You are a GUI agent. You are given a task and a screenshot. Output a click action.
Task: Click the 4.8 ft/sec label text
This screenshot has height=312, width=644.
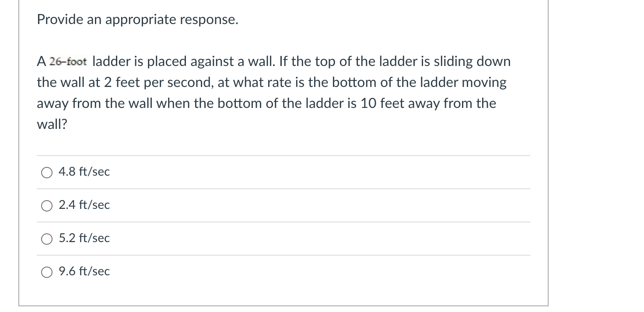coord(84,172)
